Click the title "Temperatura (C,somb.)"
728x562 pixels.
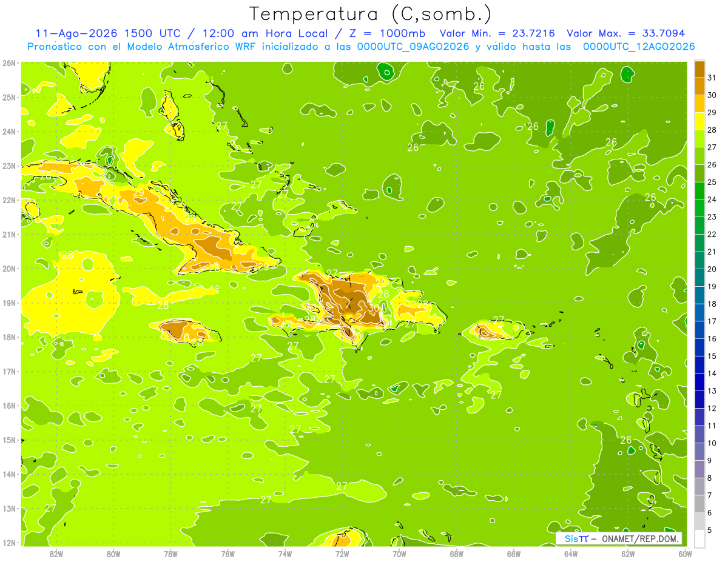[x=371, y=14]
